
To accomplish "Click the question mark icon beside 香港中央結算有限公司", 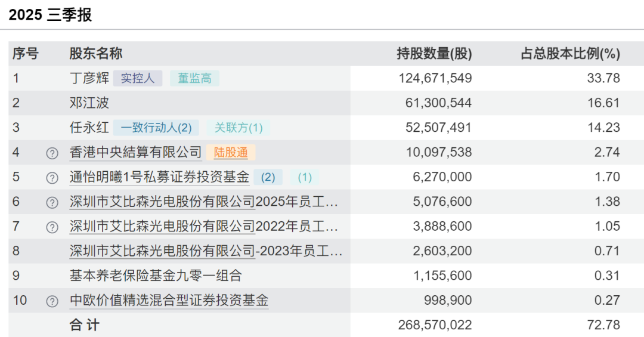I will tap(52, 153).
